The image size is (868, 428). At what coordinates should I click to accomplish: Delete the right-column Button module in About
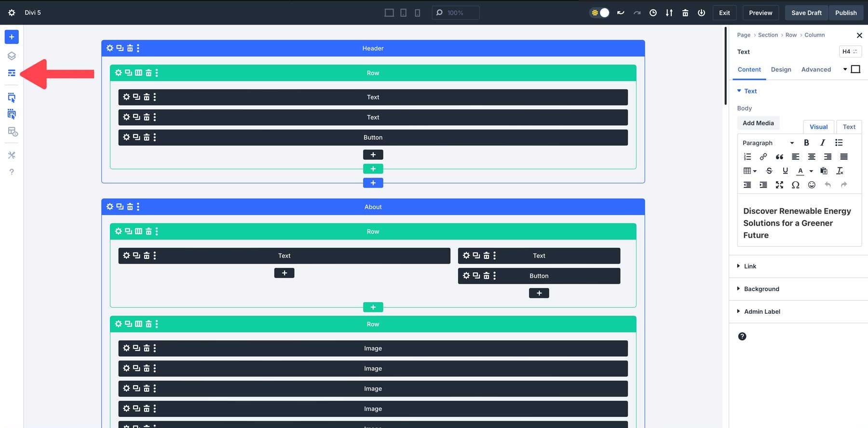coord(487,276)
